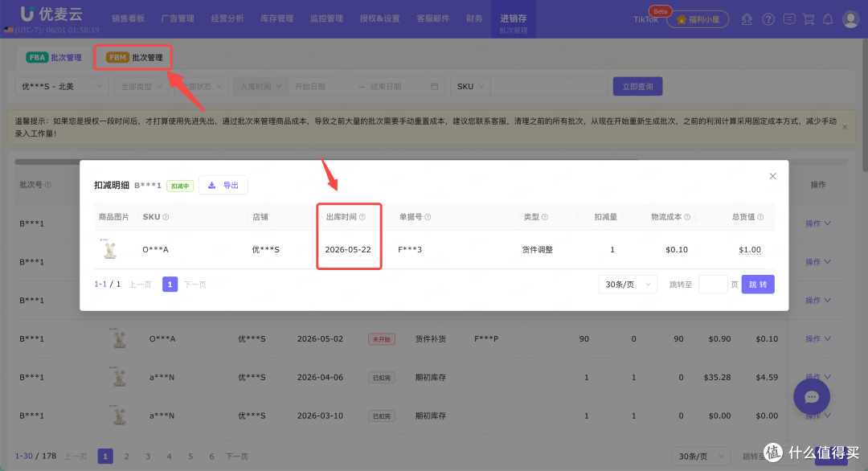Open 授权&设置 menu
Image resolution: width=868 pixels, height=471 pixels.
(x=379, y=18)
